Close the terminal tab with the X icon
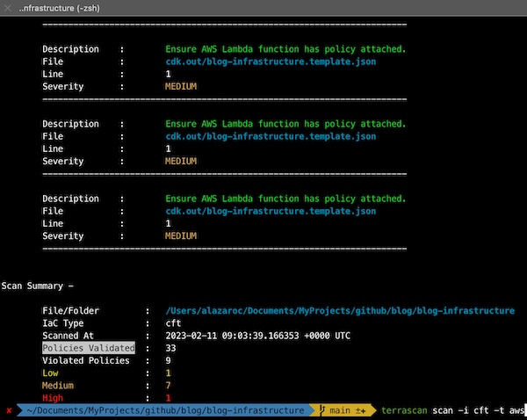 (7, 8)
